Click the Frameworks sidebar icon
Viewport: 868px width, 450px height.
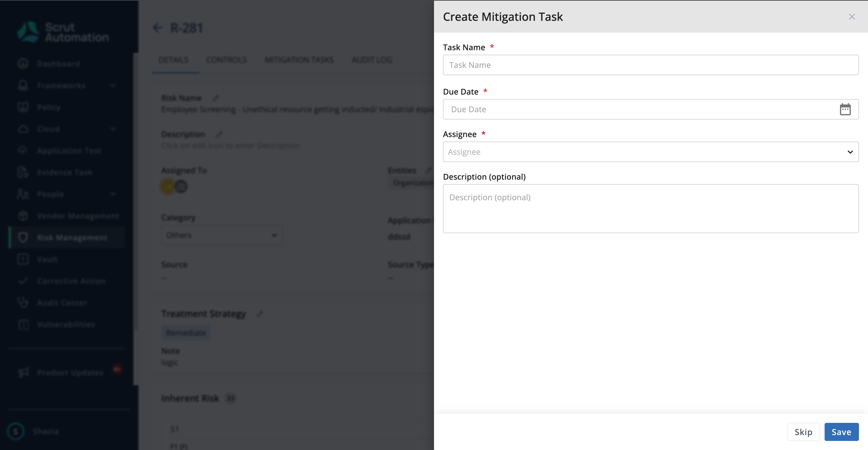(23, 85)
